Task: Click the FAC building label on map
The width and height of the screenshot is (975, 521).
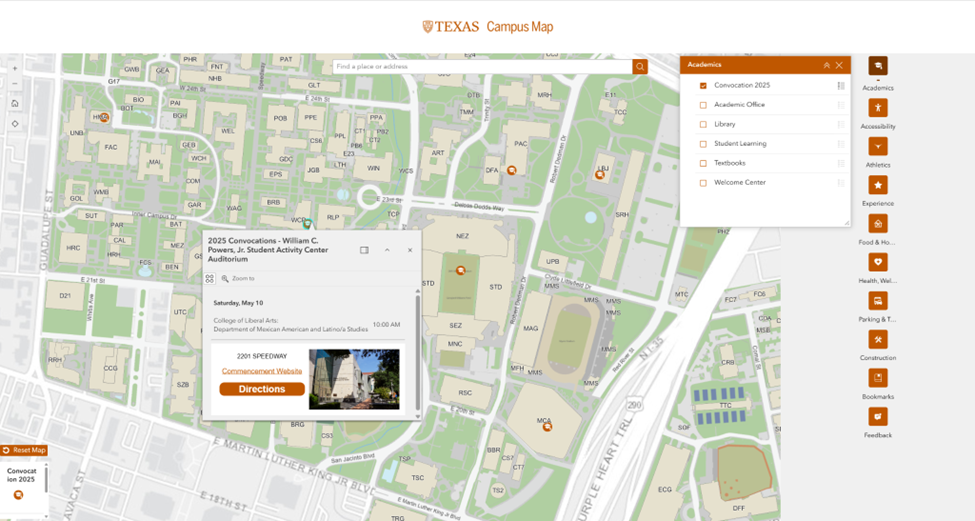Action: coord(111,147)
